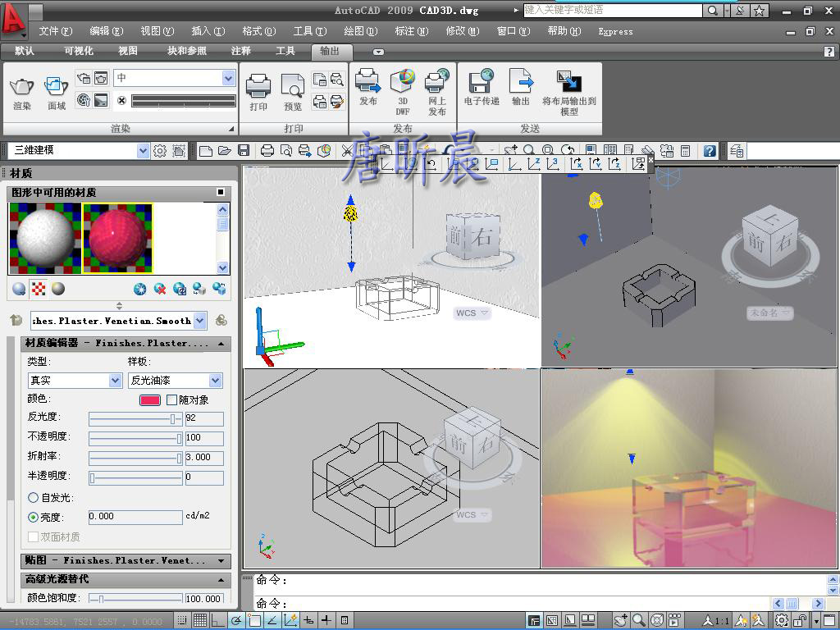840x630 pixels.
Task: Click the Render teapot icon
Action: point(21,87)
